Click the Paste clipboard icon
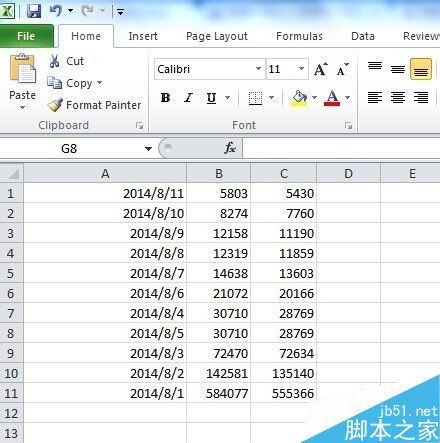The width and height of the screenshot is (440, 443). (x=23, y=69)
